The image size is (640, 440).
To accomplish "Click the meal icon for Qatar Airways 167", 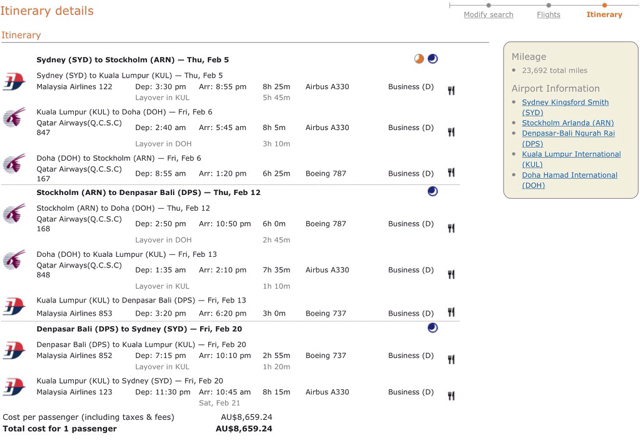I will coord(451,173).
